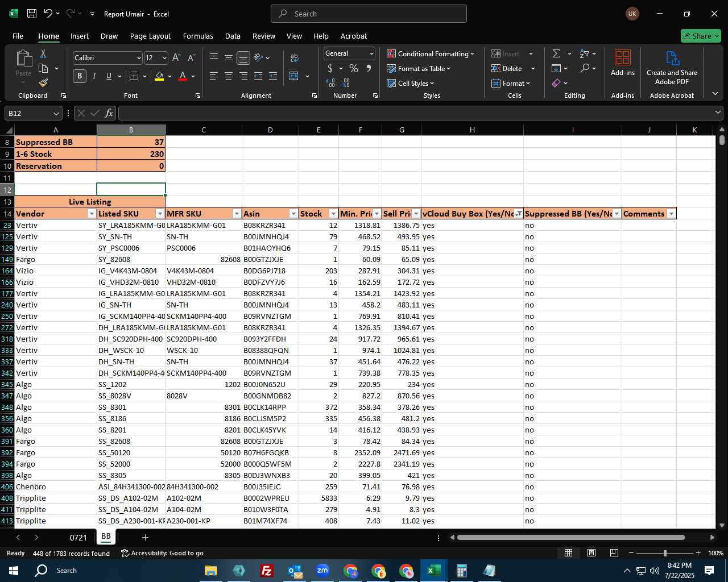Open the font name Calibri dropdown
Viewport: 728px width, 582px height.
139,58
